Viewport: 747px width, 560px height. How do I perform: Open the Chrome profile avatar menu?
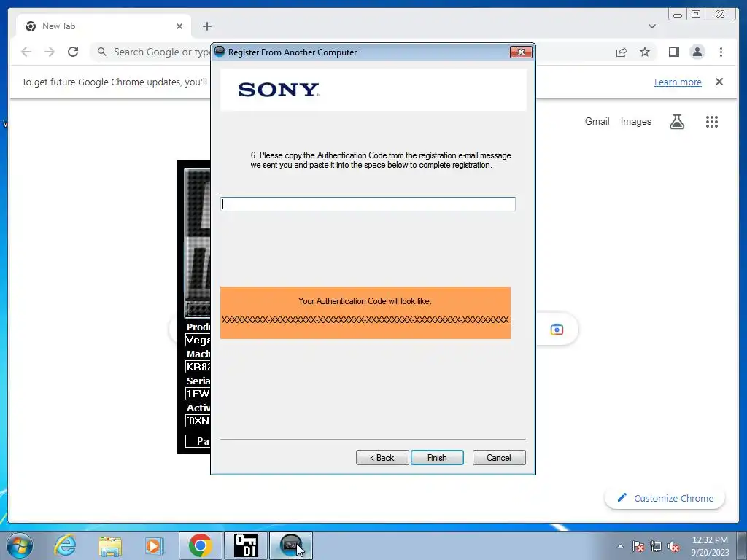697,52
